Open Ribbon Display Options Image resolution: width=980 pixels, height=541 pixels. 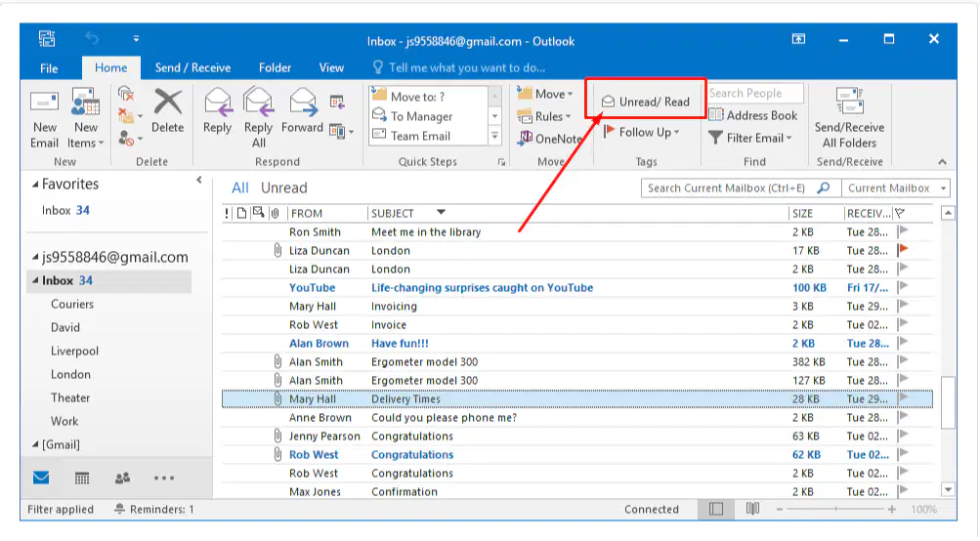pos(798,39)
